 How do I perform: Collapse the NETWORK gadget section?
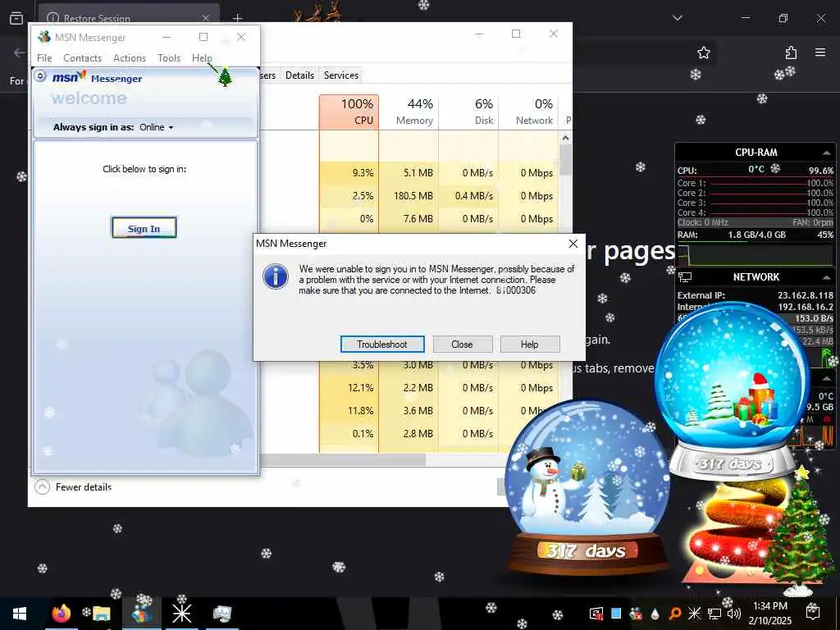pyautogui.click(x=827, y=277)
